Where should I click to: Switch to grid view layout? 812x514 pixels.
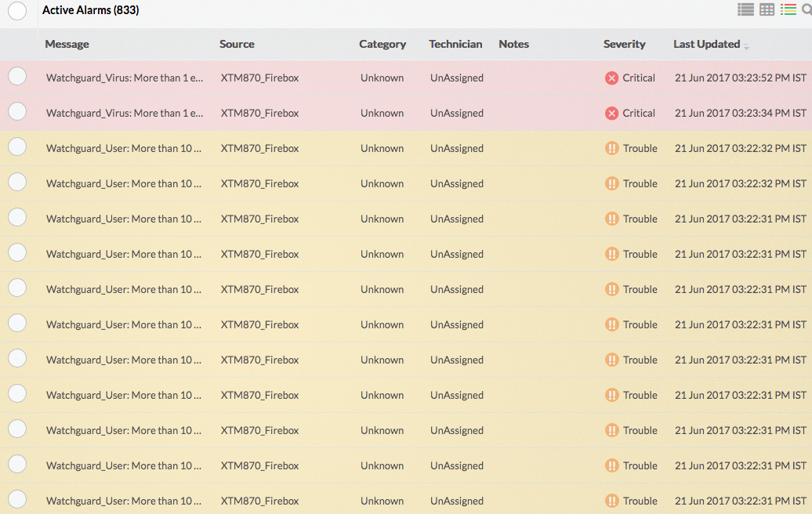tap(767, 9)
